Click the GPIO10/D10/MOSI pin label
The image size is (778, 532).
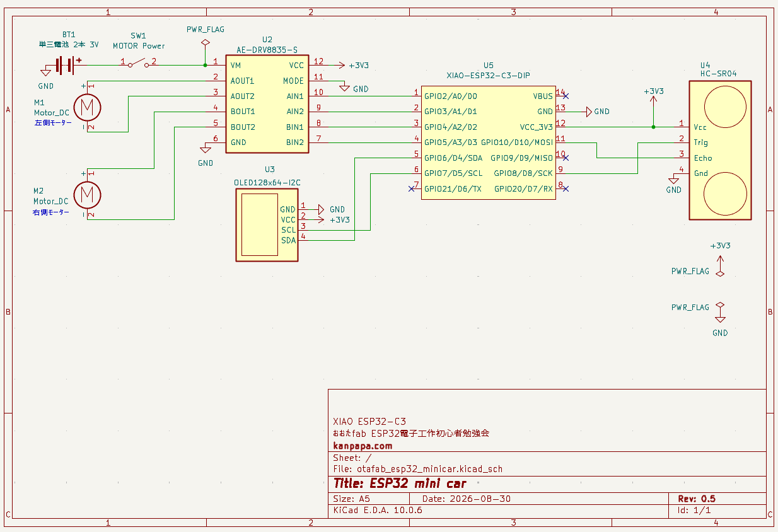517,142
